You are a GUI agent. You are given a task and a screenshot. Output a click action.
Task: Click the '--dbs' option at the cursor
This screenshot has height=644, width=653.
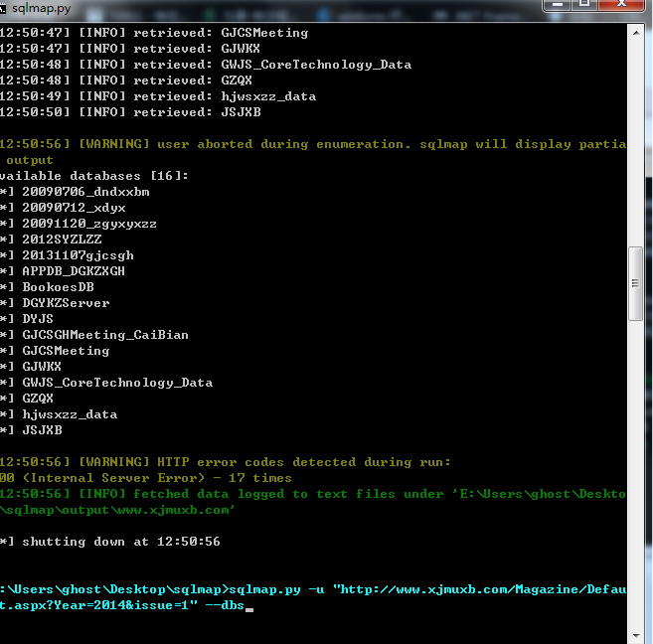[x=225, y=605]
